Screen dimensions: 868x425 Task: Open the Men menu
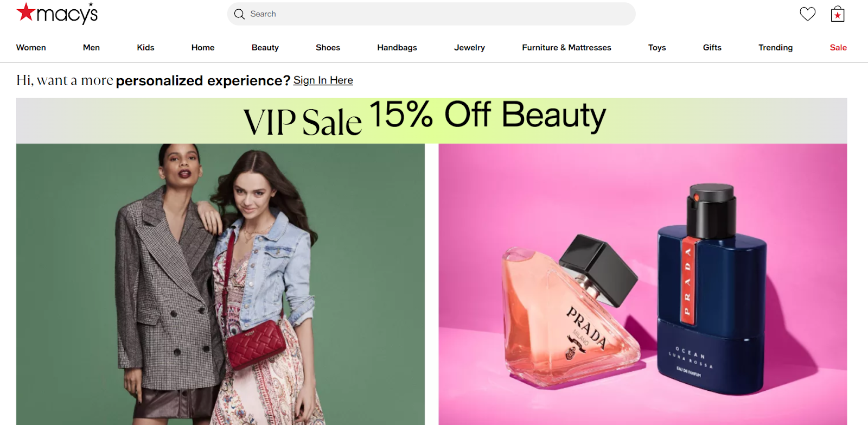91,48
